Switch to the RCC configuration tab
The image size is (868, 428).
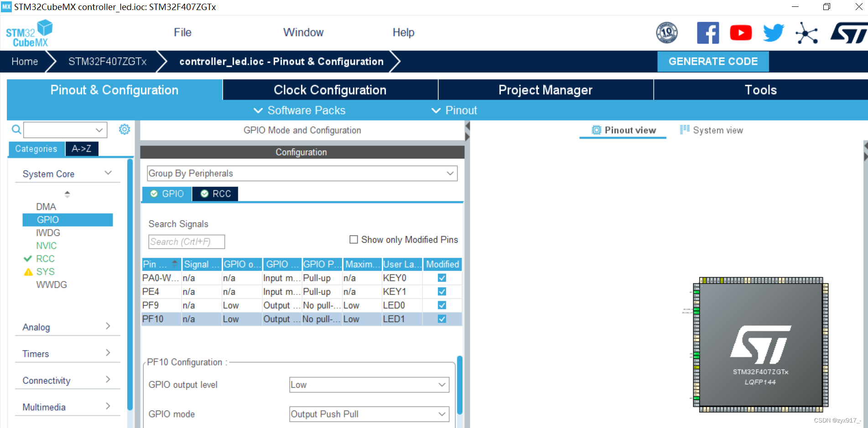(215, 194)
